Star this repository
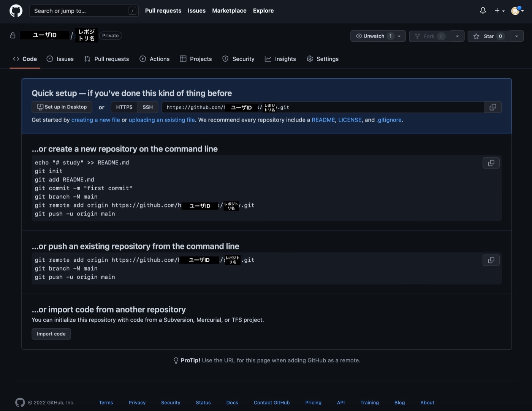The height and width of the screenshot is (411, 532). 489,36
